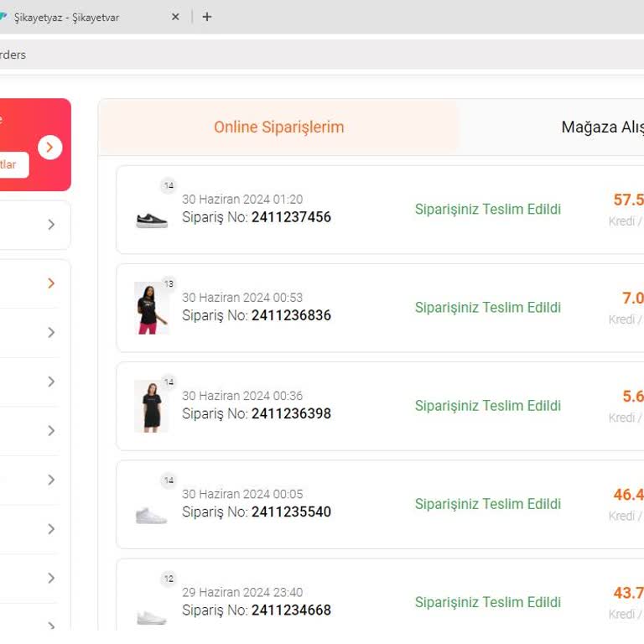
Task: Open the white sneaker thumbnail of order 2411235540
Action: click(151, 516)
